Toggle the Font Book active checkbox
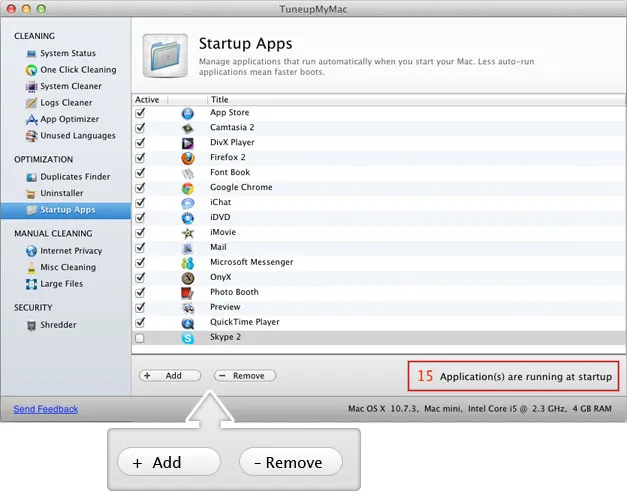 [140, 173]
